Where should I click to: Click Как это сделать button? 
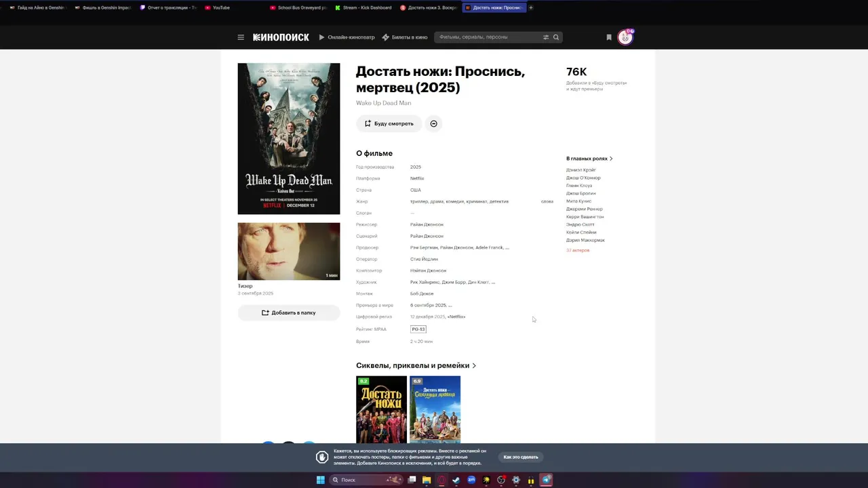pos(521,457)
